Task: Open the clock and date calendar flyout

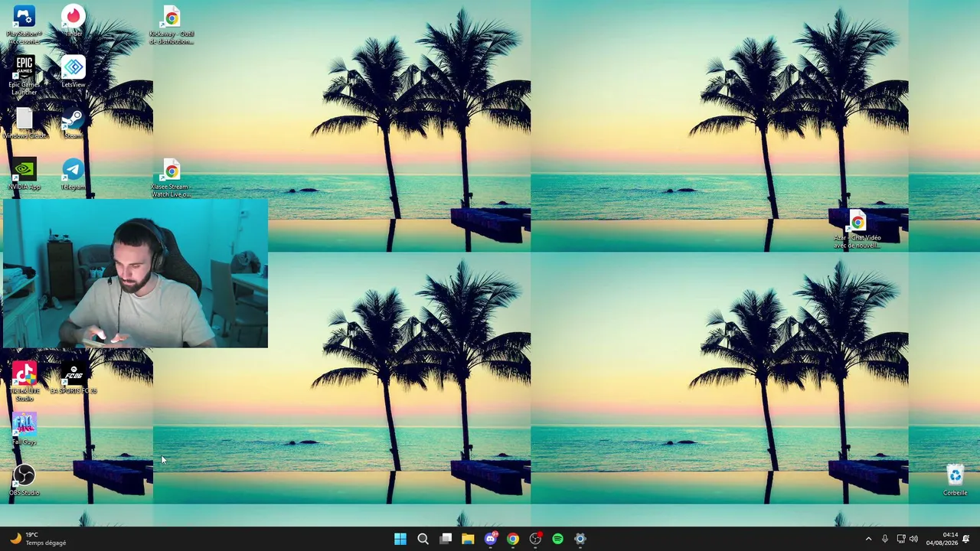Action: [942, 539]
